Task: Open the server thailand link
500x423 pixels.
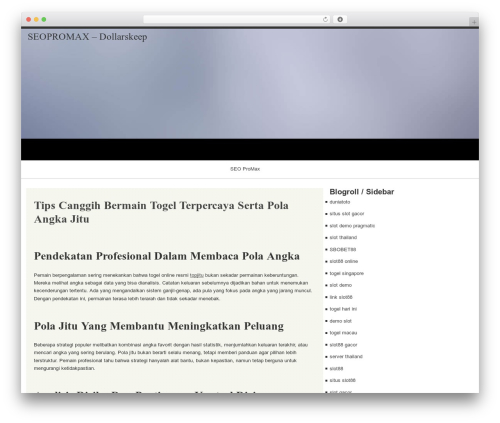Action: 346,356
